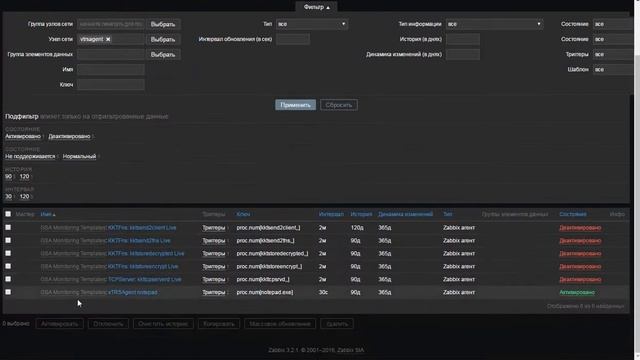Viewport: 640px width, 360px height.
Task: Apply the filter with Применить
Action: click(296, 105)
